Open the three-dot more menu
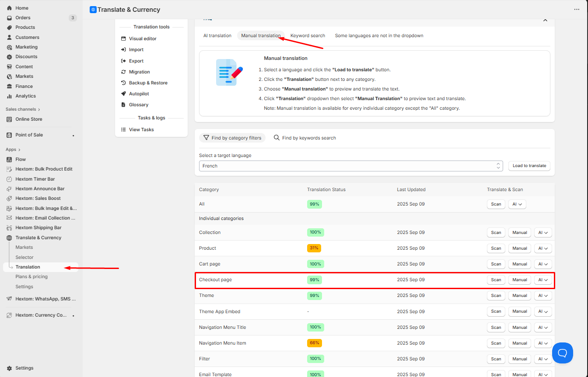This screenshot has width=588, height=377. click(x=577, y=10)
